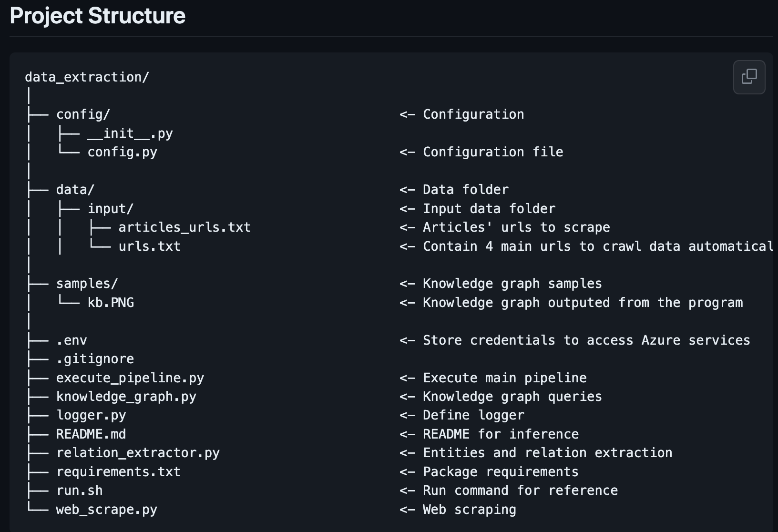The width and height of the screenshot is (778, 532).
Task: Click the input/ folder entry
Action: pyautogui.click(x=110, y=209)
